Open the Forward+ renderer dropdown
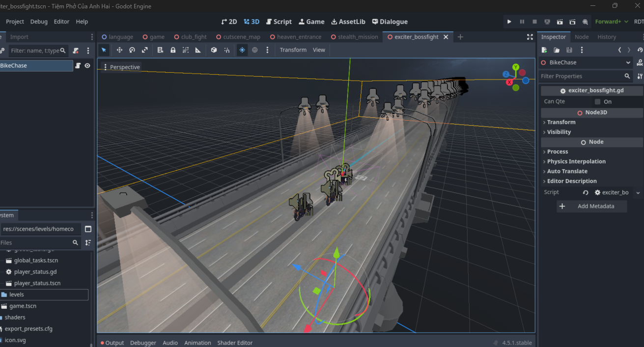Screen dimensions: 644x347 [612, 22]
